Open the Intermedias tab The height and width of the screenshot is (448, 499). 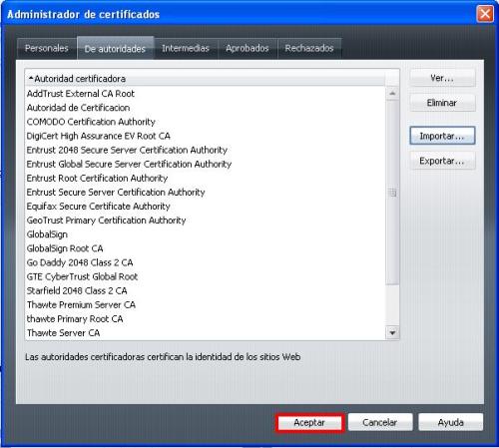click(186, 49)
